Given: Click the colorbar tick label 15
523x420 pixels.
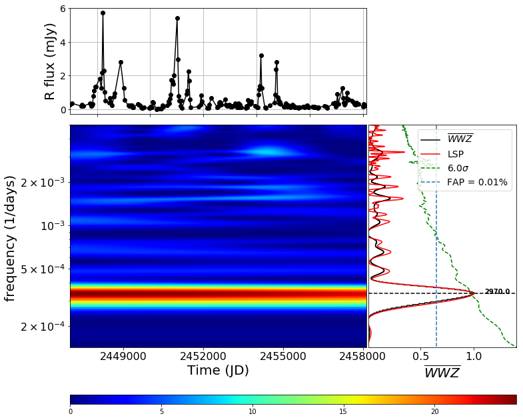Looking at the screenshot, I should (344, 411).
